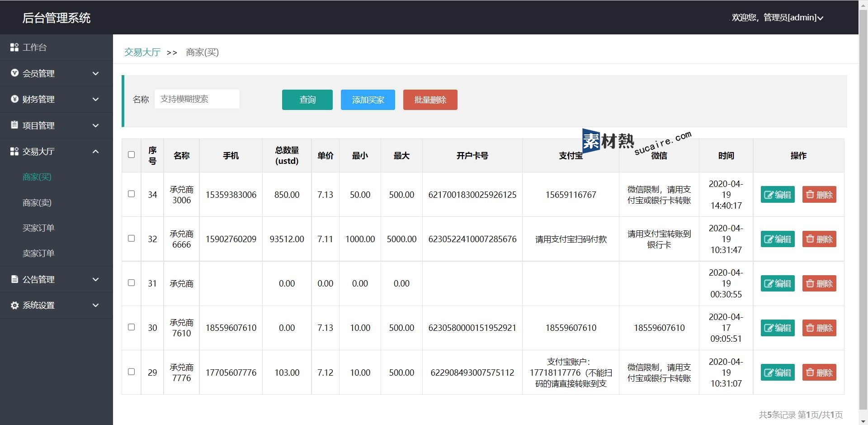Image resolution: width=868 pixels, height=425 pixels.
Task: Tick the checkbox for row 30
Action: click(132, 327)
